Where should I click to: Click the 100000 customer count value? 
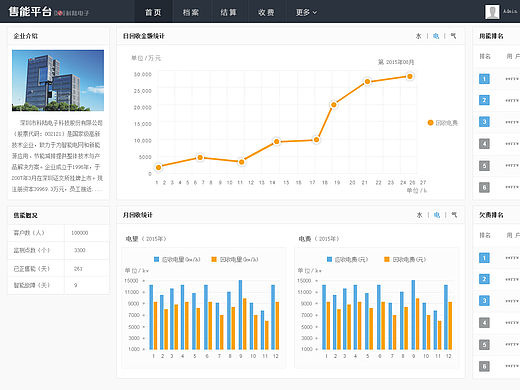tap(80, 233)
